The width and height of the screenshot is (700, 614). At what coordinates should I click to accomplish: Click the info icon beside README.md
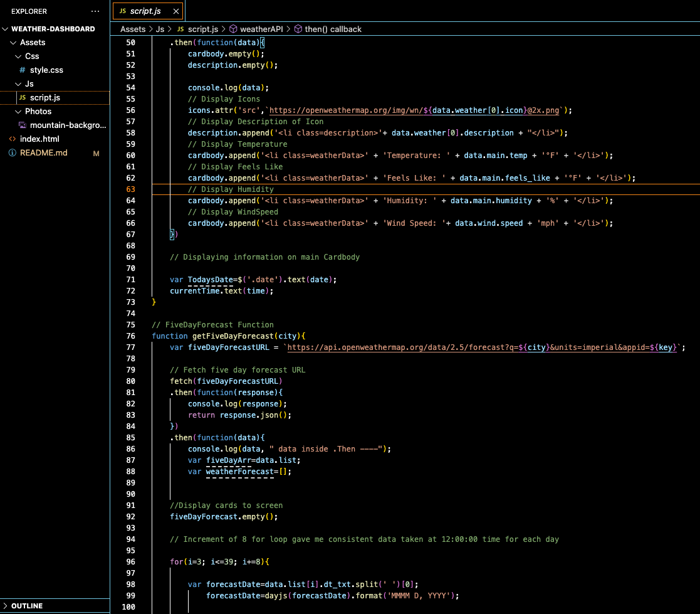pyautogui.click(x=13, y=153)
